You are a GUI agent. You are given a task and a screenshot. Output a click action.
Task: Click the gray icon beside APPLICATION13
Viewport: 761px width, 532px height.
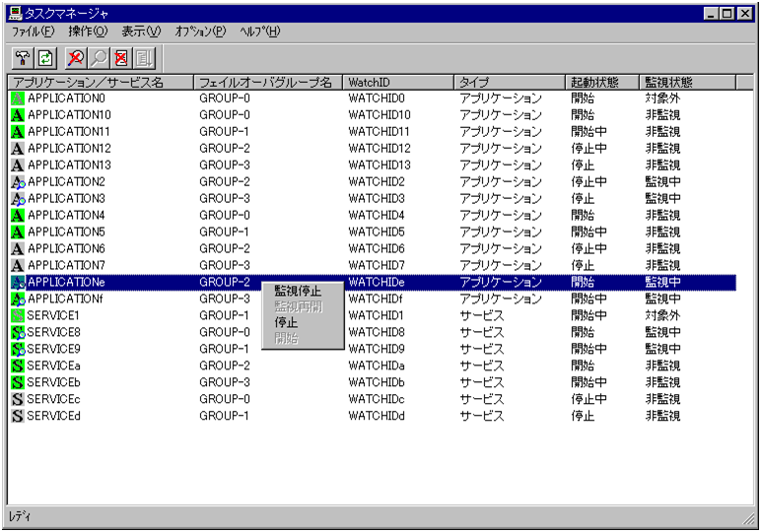coord(18,166)
